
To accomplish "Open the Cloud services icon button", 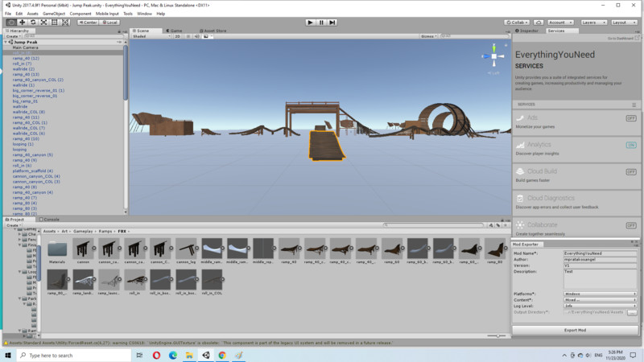I will [x=539, y=23].
